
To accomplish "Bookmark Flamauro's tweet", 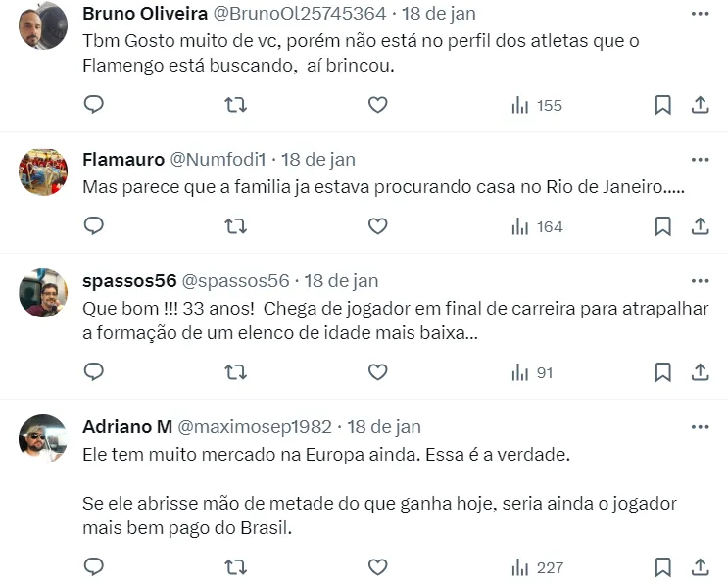I will [662, 226].
